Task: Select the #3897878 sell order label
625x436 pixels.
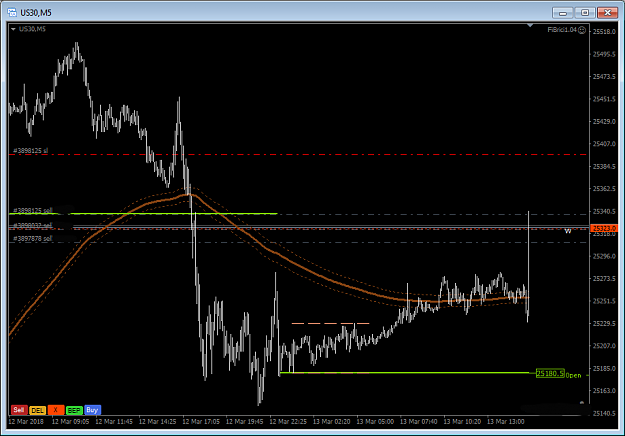Action: point(33,238)
